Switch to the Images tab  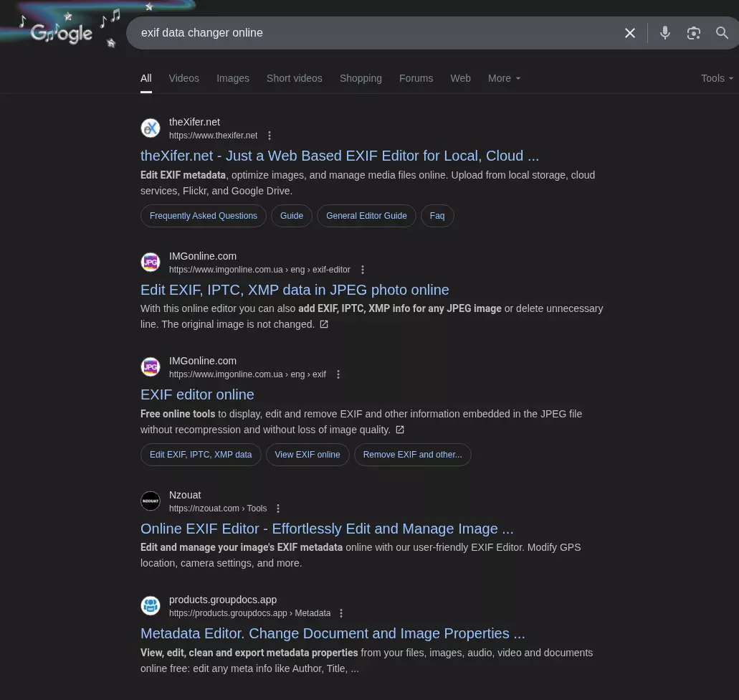pyautogui.click(x=233, y=78)
